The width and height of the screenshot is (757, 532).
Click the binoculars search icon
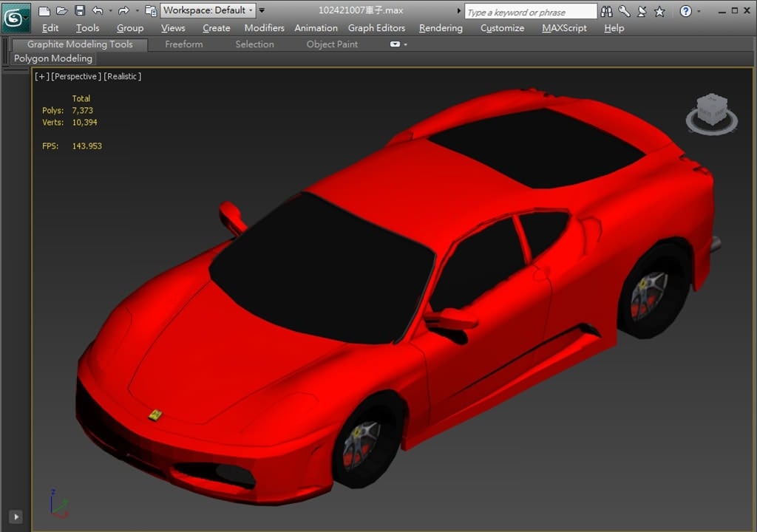tap(607, 11)
